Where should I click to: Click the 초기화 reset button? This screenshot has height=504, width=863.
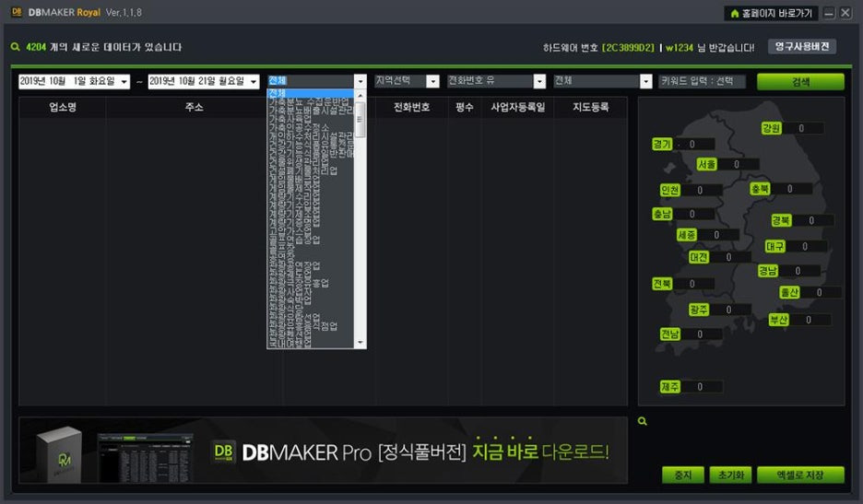730,475
